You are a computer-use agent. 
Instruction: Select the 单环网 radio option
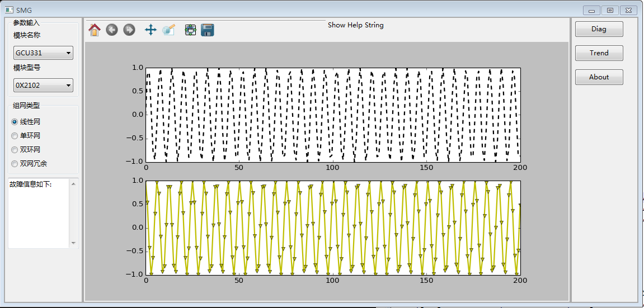tap(26, 136)
